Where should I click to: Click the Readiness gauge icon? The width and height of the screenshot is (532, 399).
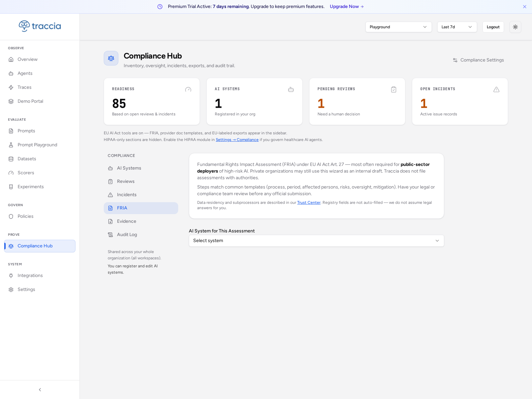click(x=188, y=89)
